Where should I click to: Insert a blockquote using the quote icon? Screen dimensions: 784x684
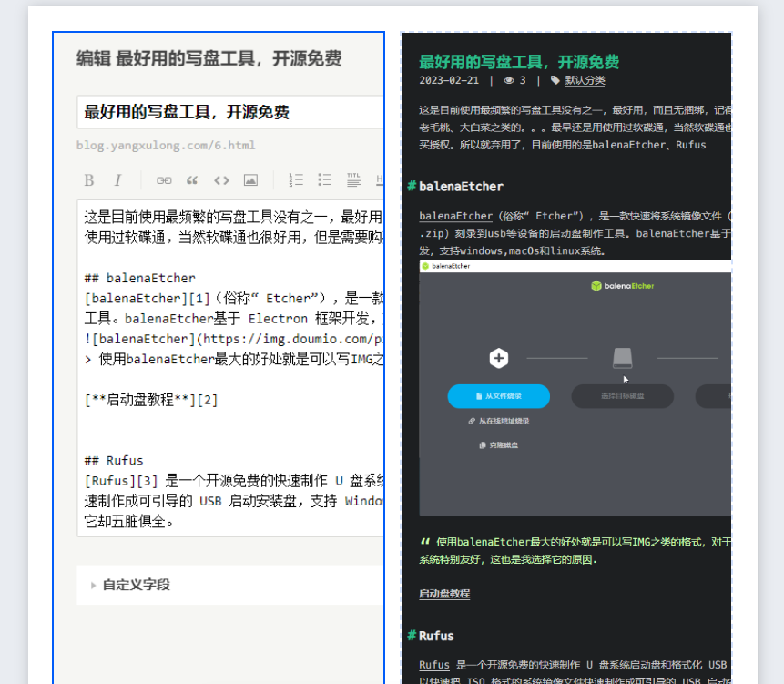click(192, 180)
